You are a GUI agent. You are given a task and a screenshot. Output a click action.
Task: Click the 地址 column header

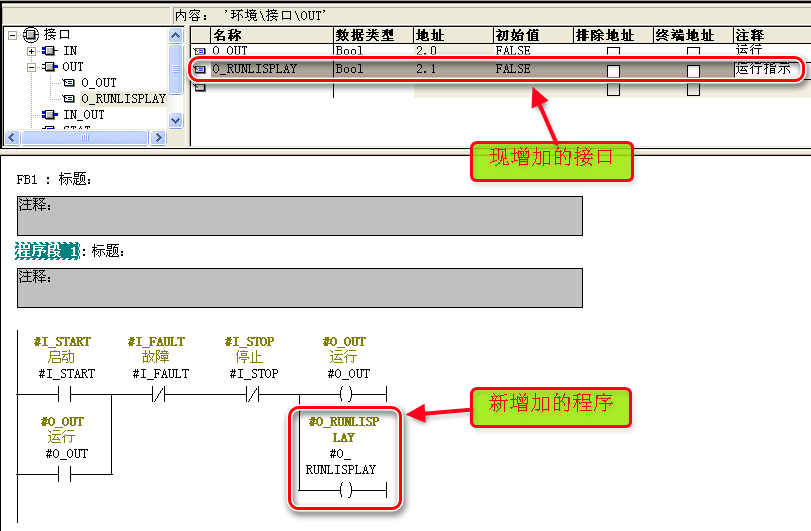(454, 35)
